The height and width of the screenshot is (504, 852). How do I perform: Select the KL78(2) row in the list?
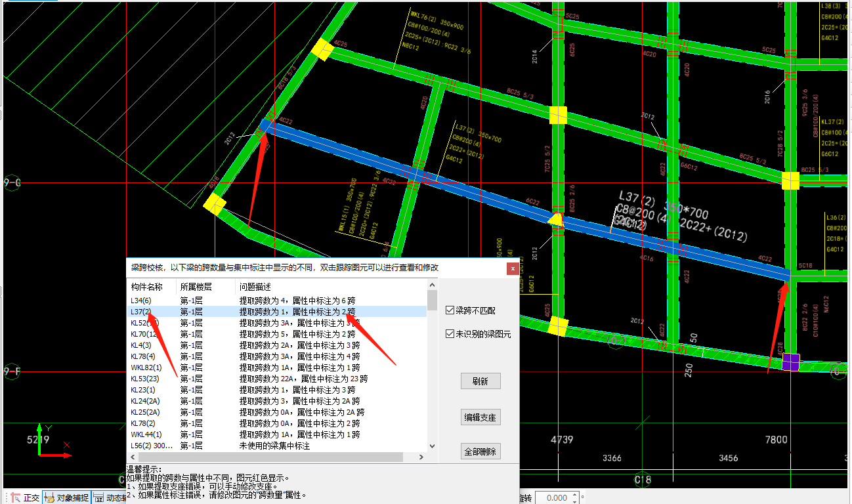pyautogui.click(x=276, y=423)
